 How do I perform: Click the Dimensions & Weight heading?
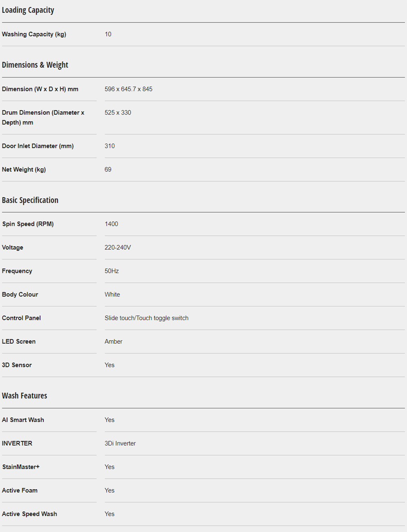tap(35, 65)
